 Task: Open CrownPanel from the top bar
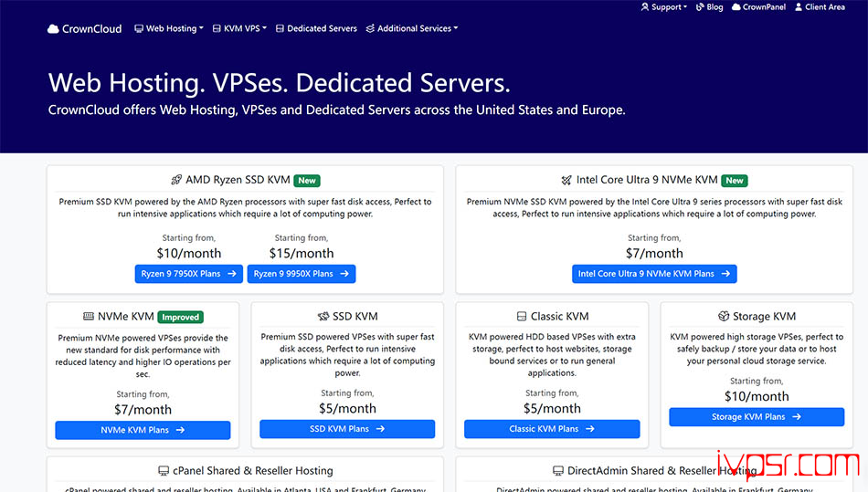point(759,7)
